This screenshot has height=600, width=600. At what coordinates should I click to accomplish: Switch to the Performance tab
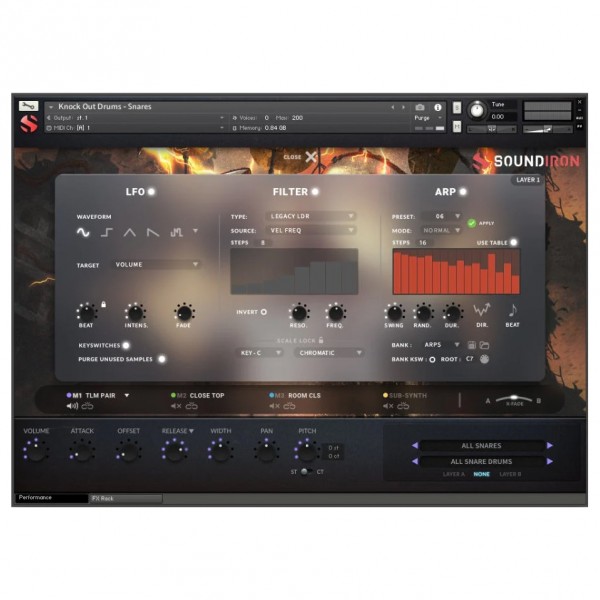51,497
